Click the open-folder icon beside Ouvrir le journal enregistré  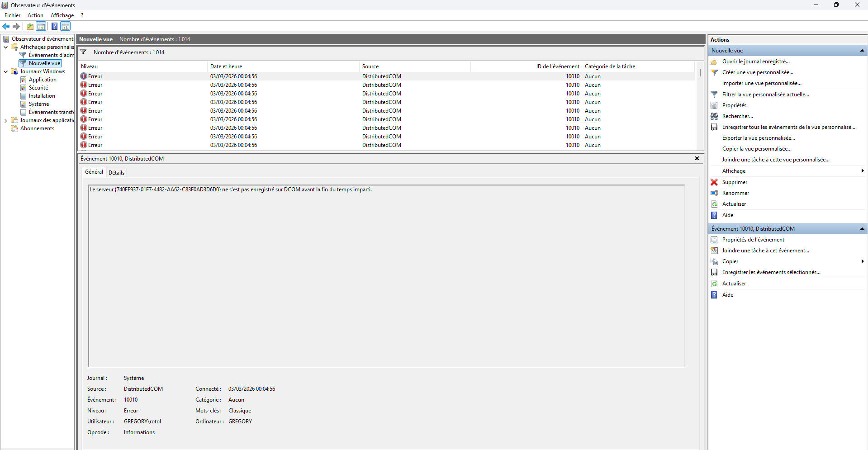[x=714, y=62]
